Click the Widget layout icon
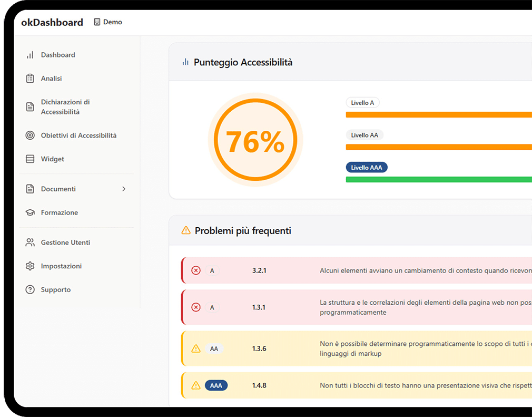Image resolution: width=532 pixels, height=417 pixels. [30, 159]
